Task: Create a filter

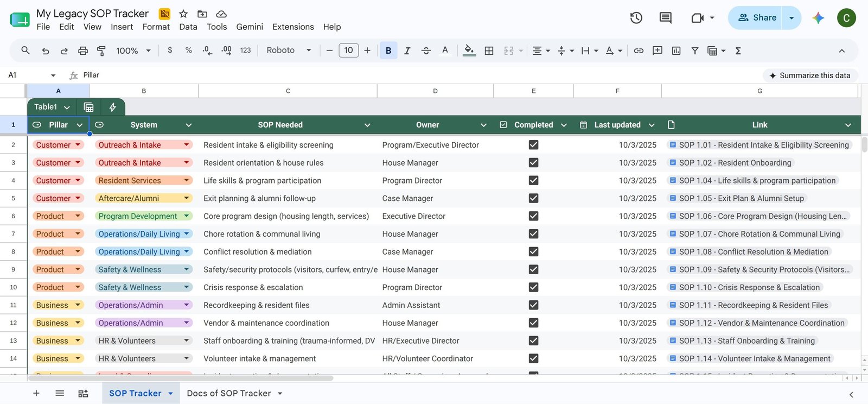Action: [694, 50]
